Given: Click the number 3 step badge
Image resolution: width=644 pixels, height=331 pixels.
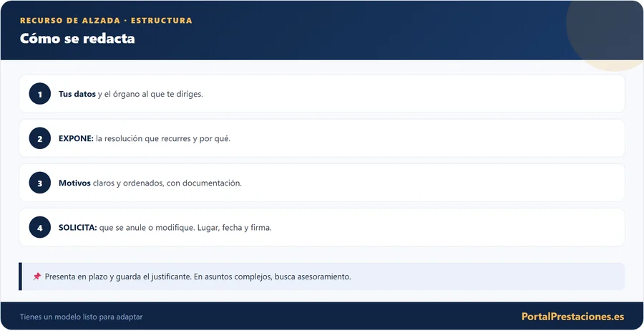Looking at the screenshot, I should click(40, 183).
